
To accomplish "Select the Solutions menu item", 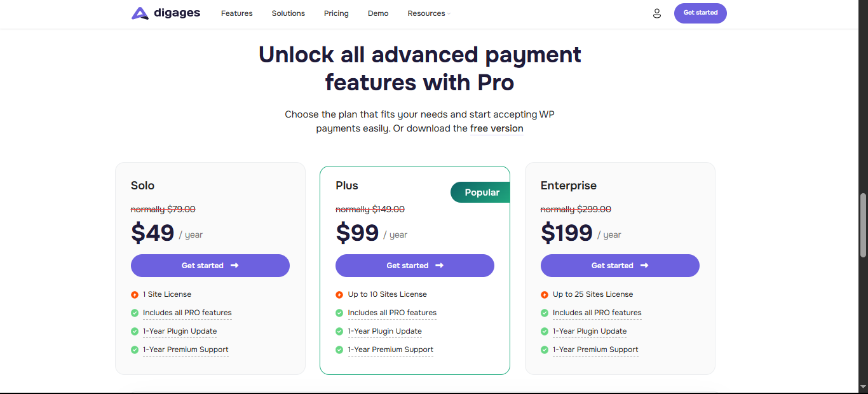I will point(288,13).
